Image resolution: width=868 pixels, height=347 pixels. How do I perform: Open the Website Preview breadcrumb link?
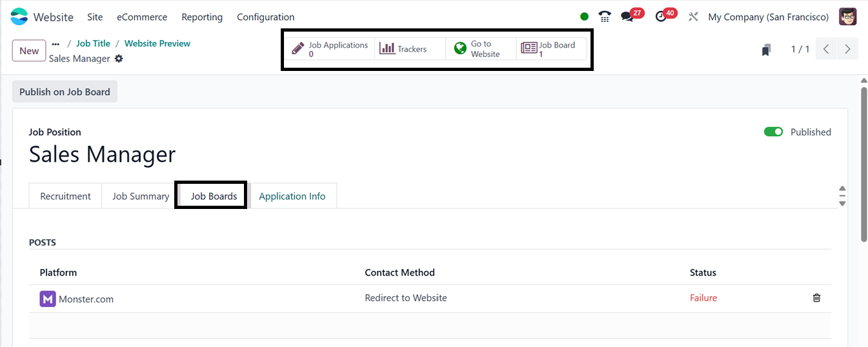point(157,43)
